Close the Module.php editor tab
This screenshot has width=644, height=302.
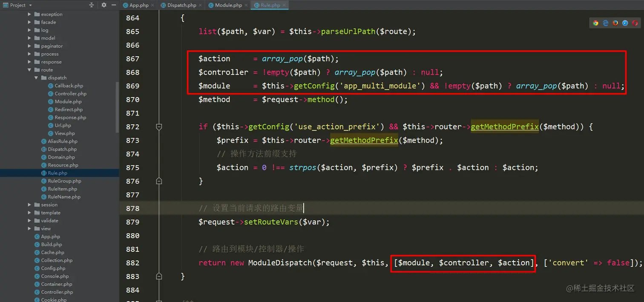246,5
